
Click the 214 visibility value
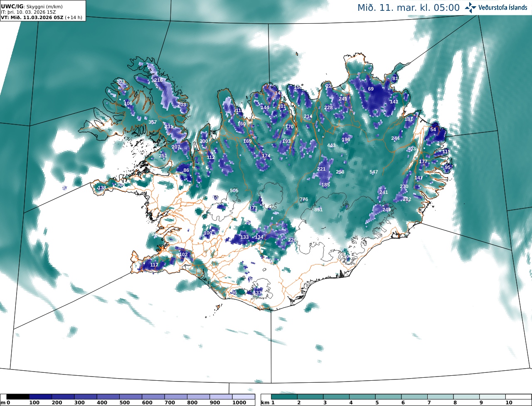pos(308,116)
